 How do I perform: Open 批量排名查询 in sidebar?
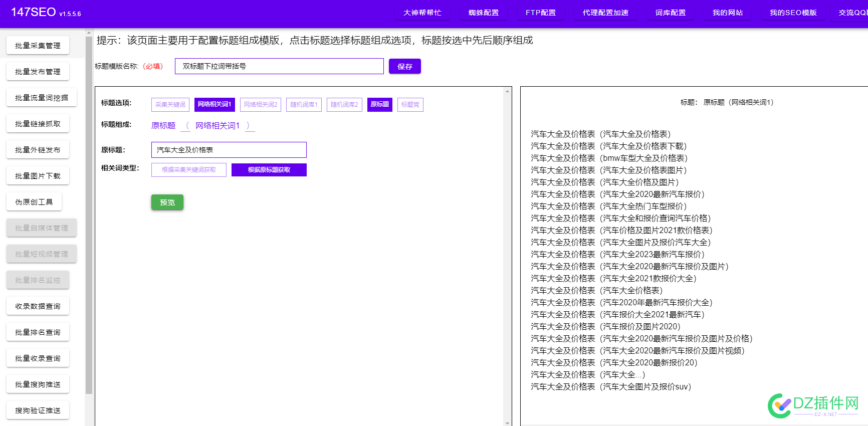(38, 332)
